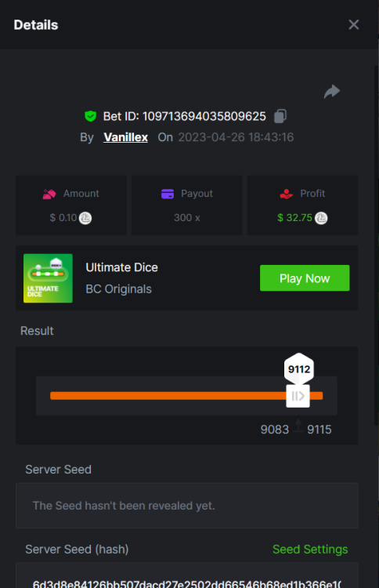Click the share arrow icon
The height and width of the screenshot is (588, 379).
[x=332, y=92]
